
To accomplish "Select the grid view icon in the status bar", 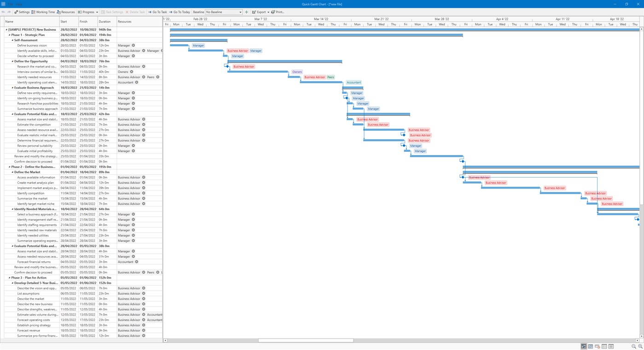I will pyautogui.click(x=590, y=346).
